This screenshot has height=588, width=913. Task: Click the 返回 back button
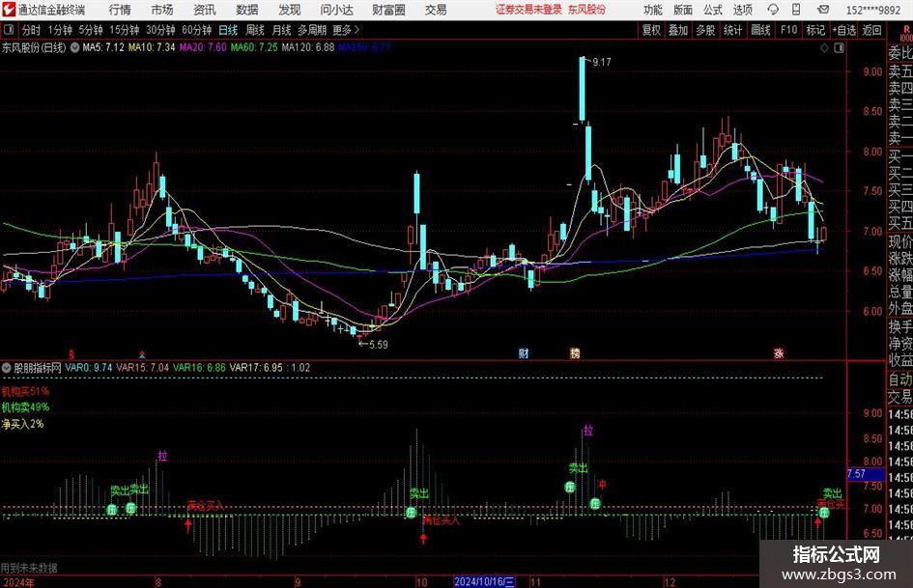tap(871, 30)
